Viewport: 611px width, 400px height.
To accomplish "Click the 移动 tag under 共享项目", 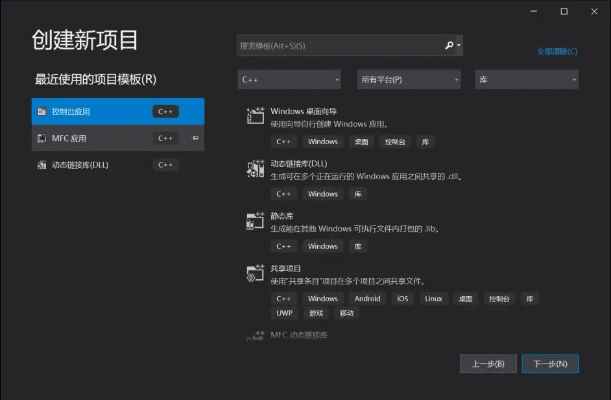I will (x=346, y=313).
